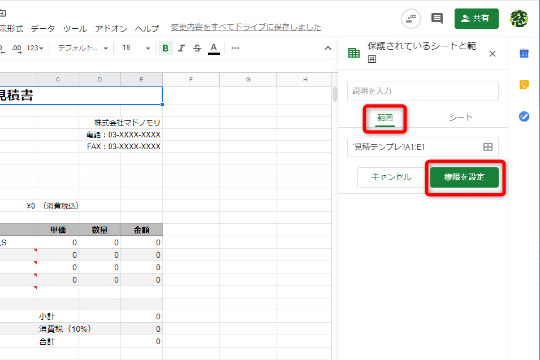Click the 権限を設定 button
Screen dimensions: 540x360
point(464,177)
